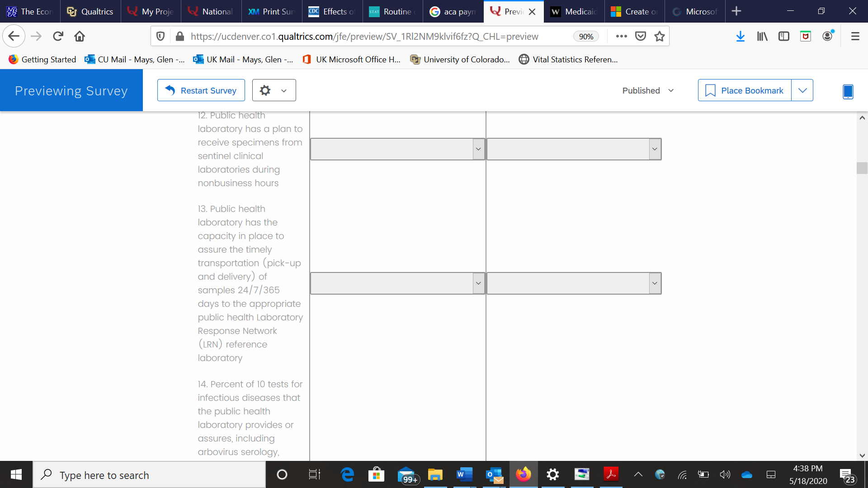Open the Firefox account avatar icon
The height and width of the screenshot is (488, 868).
[x=827, y=36]
